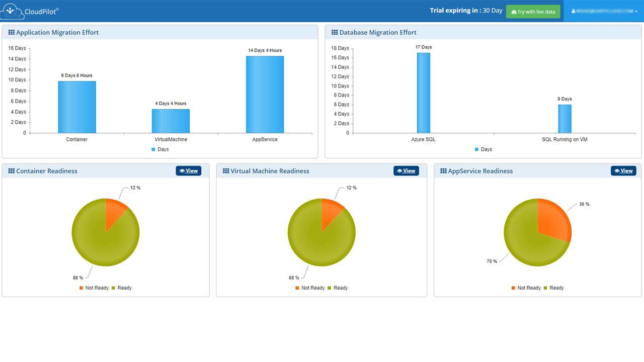Toggle Ready legend swatch in AppService Readiness
The width and height of the screenshot is (644, 362).
pyautogui.click(x=545, y=288)
